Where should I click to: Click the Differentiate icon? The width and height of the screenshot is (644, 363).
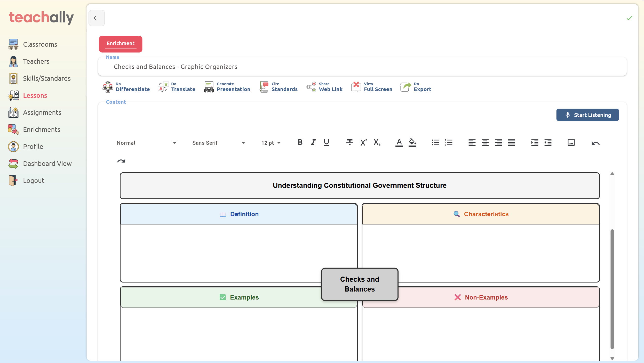pos(108,87)
